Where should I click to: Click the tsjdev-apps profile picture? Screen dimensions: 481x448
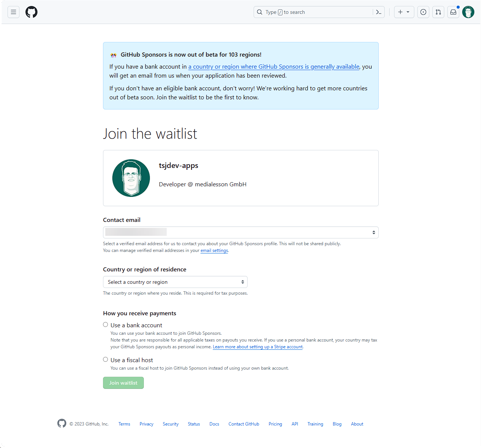pos(131,178)
